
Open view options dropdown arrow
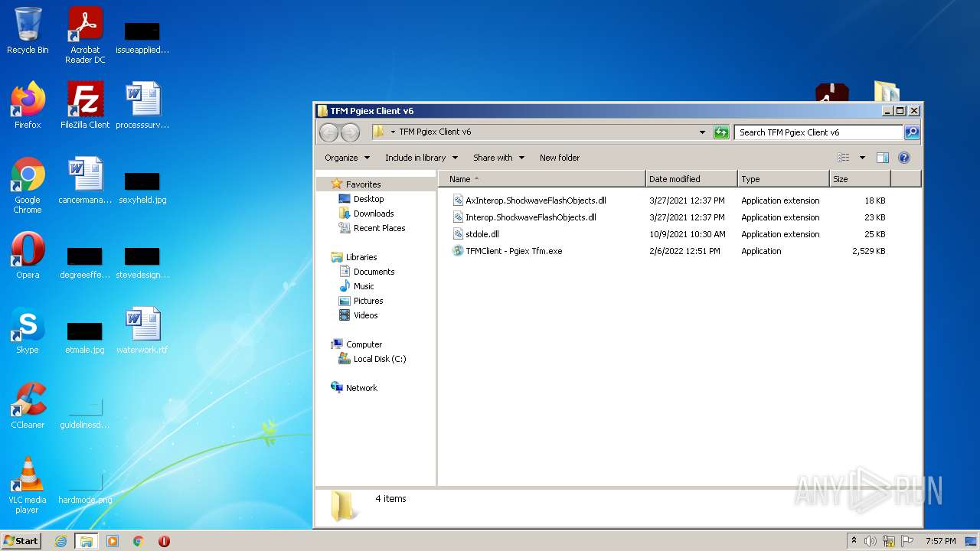click(x=862, y=158)
